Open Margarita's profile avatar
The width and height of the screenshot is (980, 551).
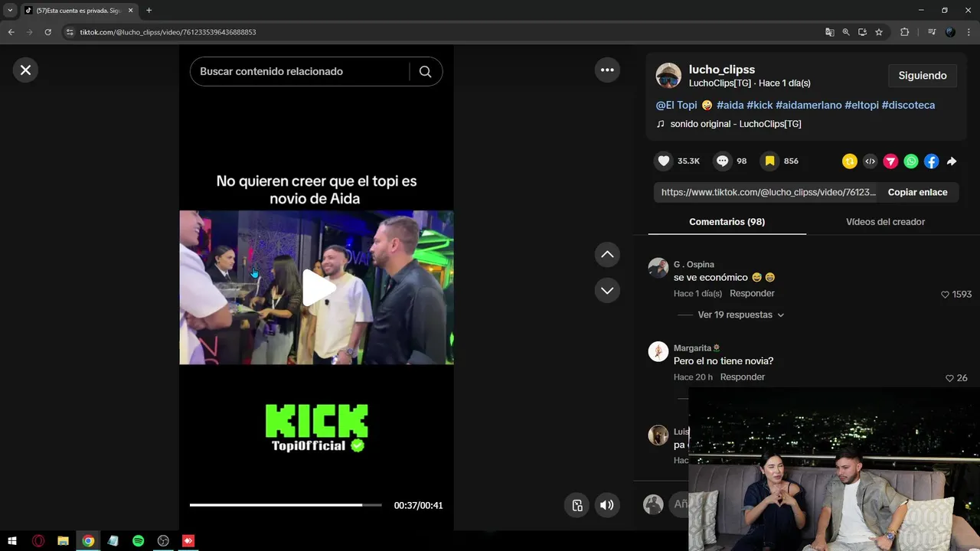(658, 351)
